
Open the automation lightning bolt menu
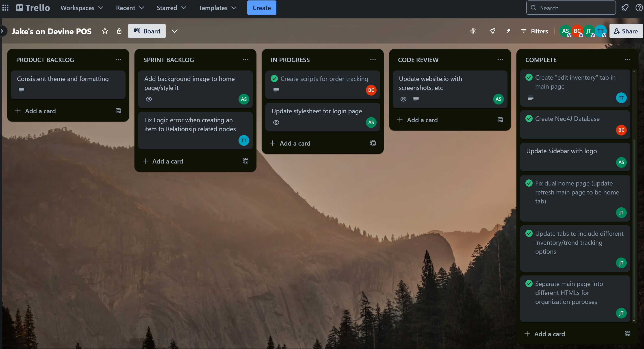pos(508,31)
